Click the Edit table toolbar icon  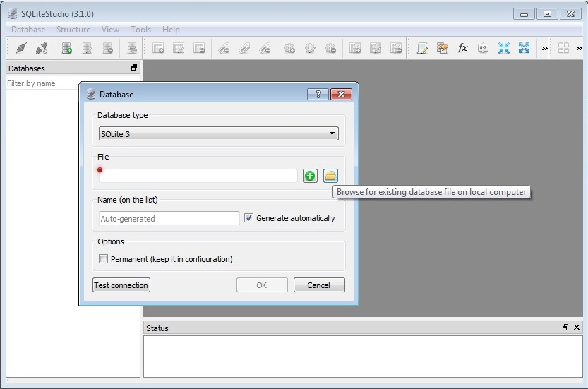[179, 48]
